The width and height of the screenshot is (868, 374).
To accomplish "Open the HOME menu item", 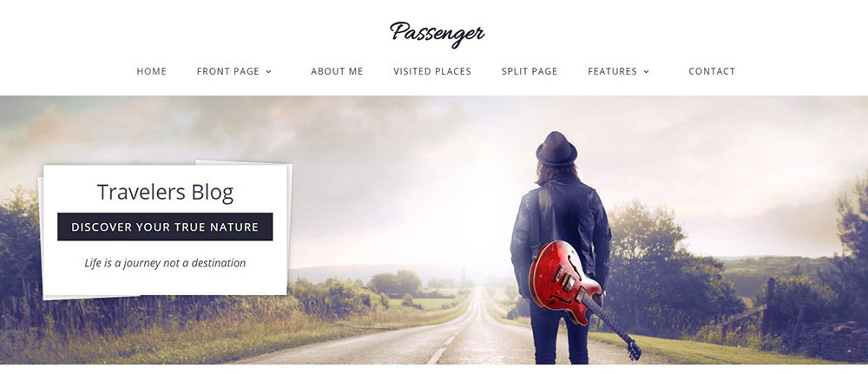I will coord(152,71).
